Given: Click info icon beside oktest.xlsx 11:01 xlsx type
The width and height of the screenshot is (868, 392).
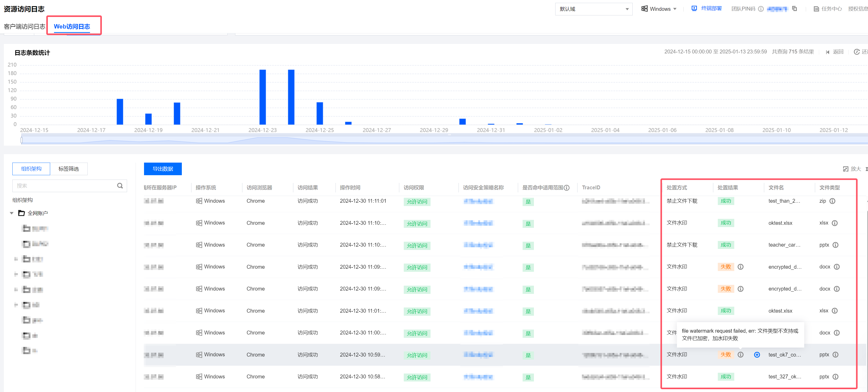Looking at the screenshot, I should point(835,311).
